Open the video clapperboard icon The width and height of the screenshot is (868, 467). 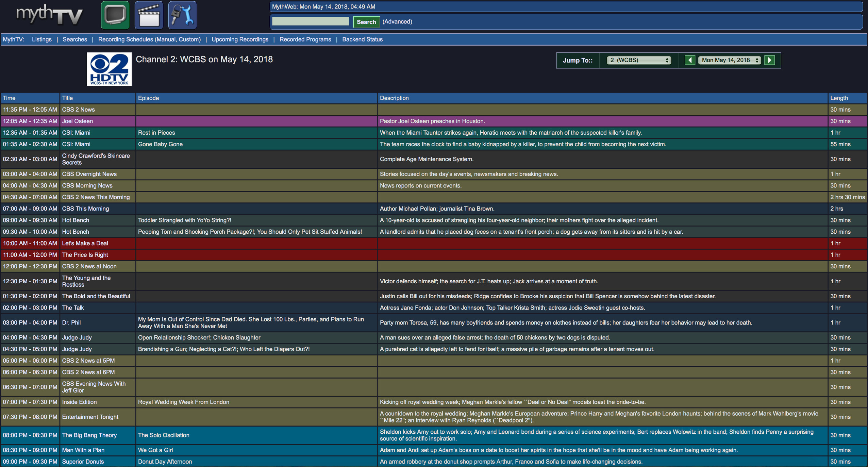pos(149,15)
